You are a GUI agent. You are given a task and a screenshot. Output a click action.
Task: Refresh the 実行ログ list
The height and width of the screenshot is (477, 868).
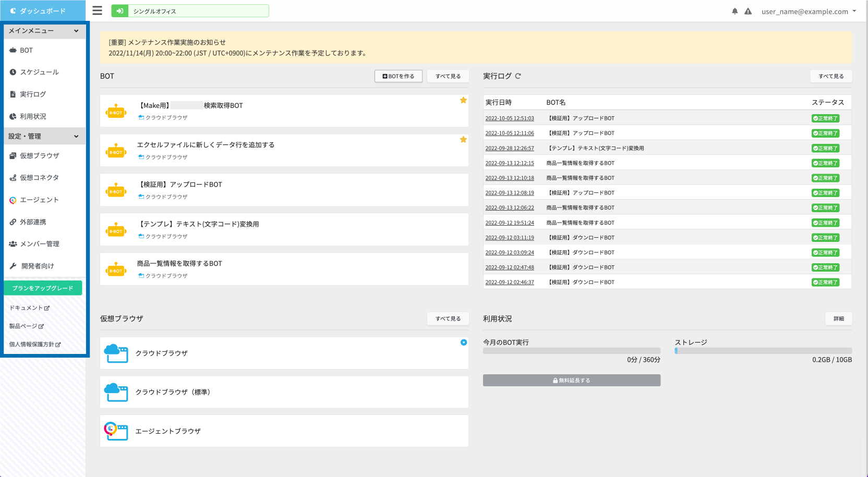[x=518, y=76]
